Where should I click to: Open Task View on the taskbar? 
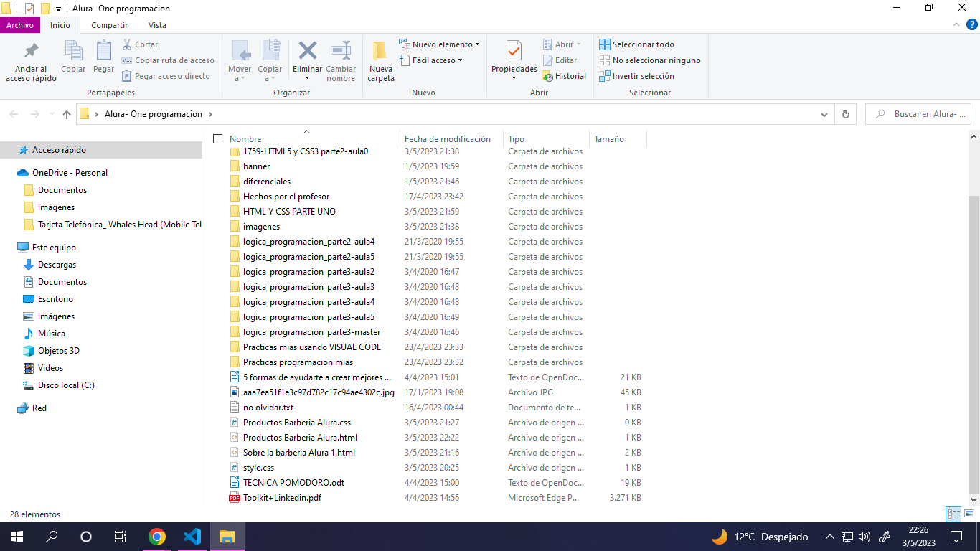tap(121, 537)
